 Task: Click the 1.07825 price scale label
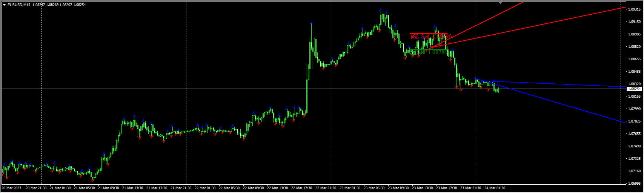pos(635,121)
